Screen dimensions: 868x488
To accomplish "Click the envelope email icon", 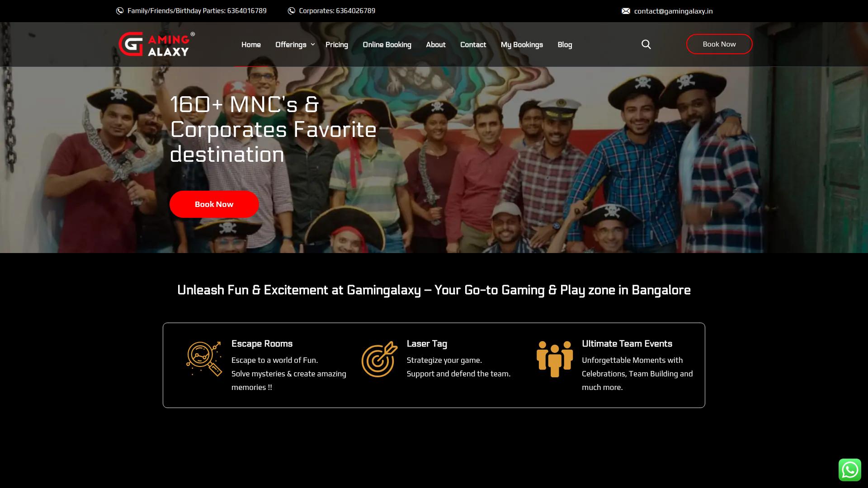I will (x=626, y=11).
